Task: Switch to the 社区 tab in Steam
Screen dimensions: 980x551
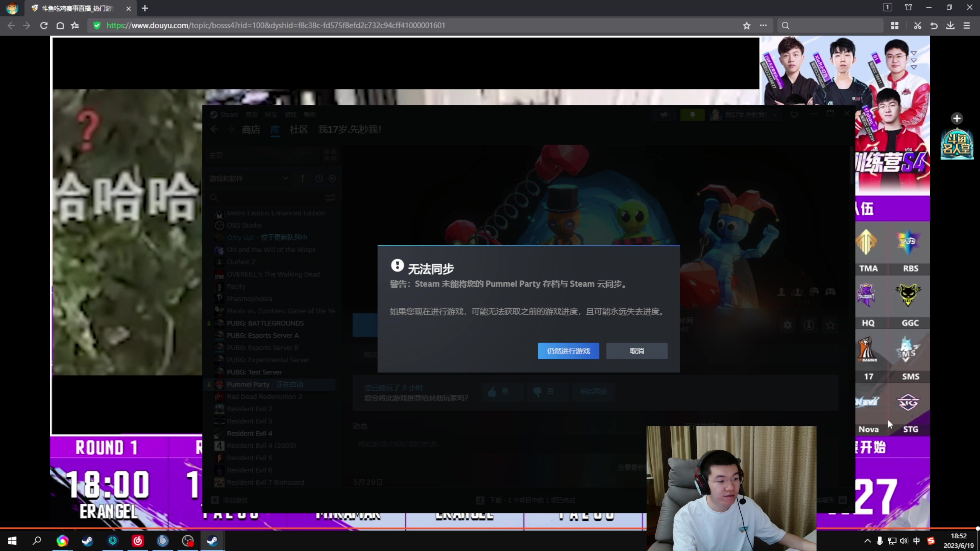Action: pos(299,129)
